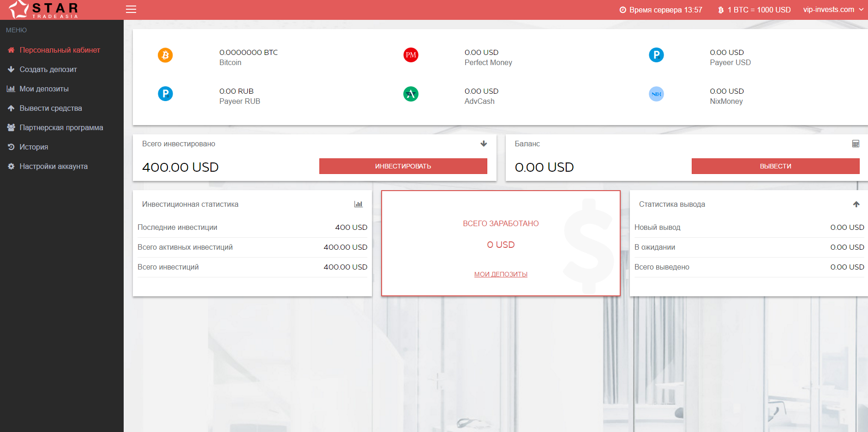Click the Payeer USD icon

click(656, 55)
